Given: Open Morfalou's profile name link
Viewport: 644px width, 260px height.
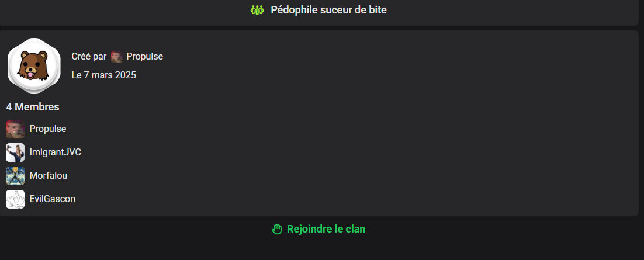Looking at the screenshot, I should pyautogui.click(x=49, y=176).
